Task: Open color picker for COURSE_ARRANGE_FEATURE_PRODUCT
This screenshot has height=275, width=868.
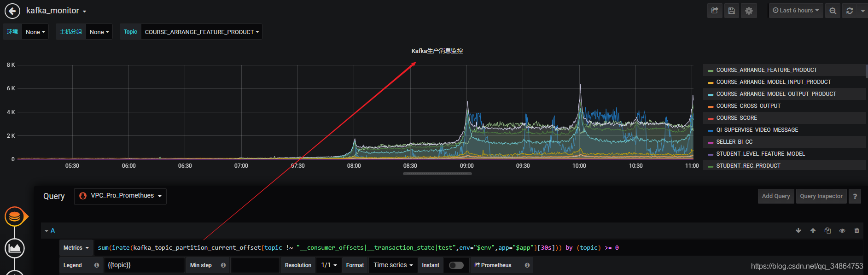Action: pyautogui.click(x=711, y=70)
